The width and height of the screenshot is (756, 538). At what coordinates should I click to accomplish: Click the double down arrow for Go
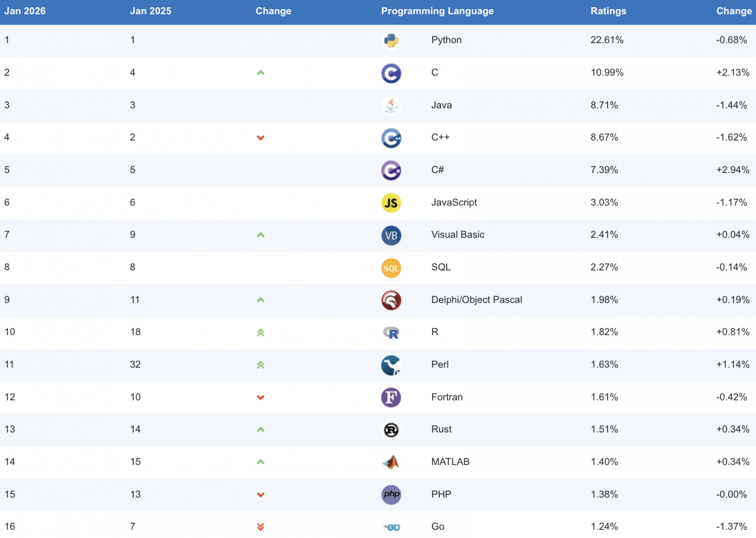pyautogui.click(x=261, y=527)
